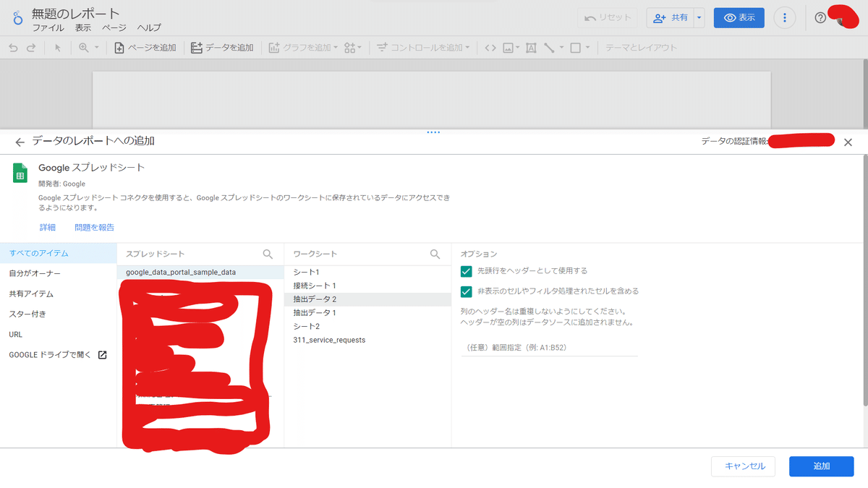Click the panel drag handle dots
Screen dimensions: 868x488
click(433, 132)
